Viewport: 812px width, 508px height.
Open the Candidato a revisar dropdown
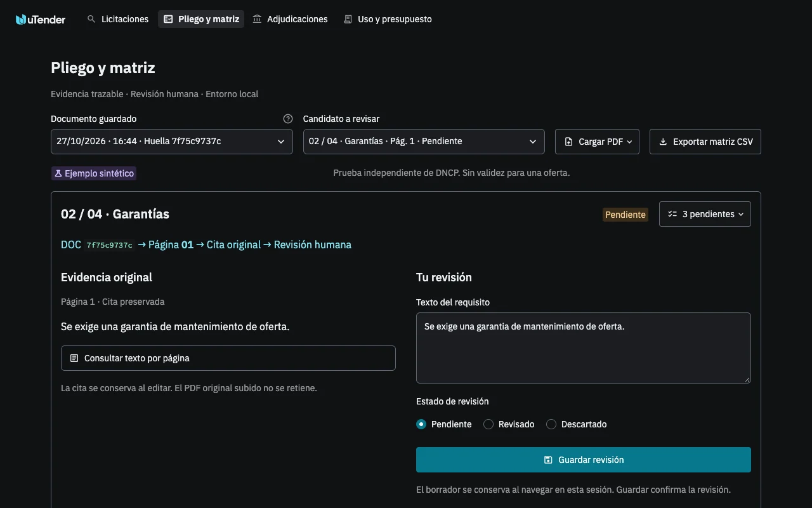[x=424, y=142]
